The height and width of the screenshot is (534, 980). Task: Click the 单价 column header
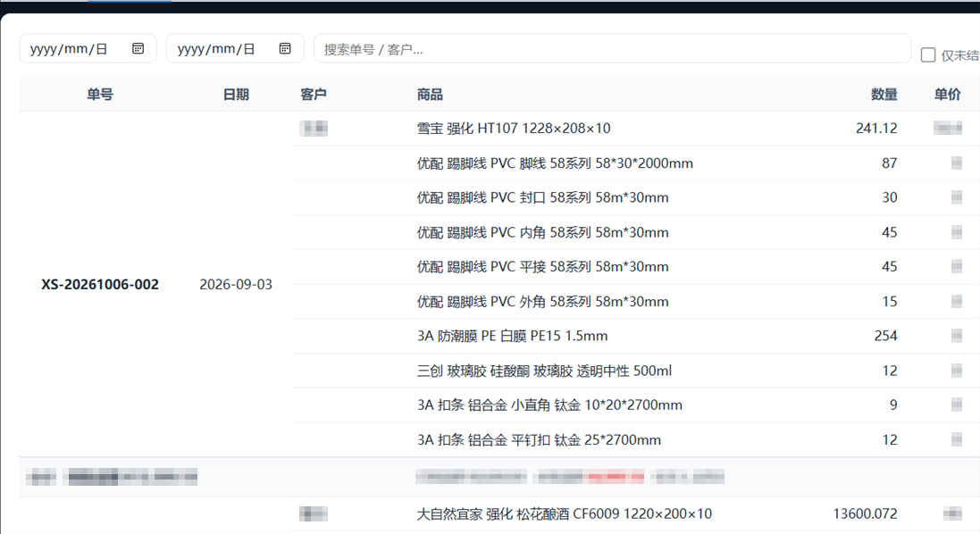click(948, 95)
